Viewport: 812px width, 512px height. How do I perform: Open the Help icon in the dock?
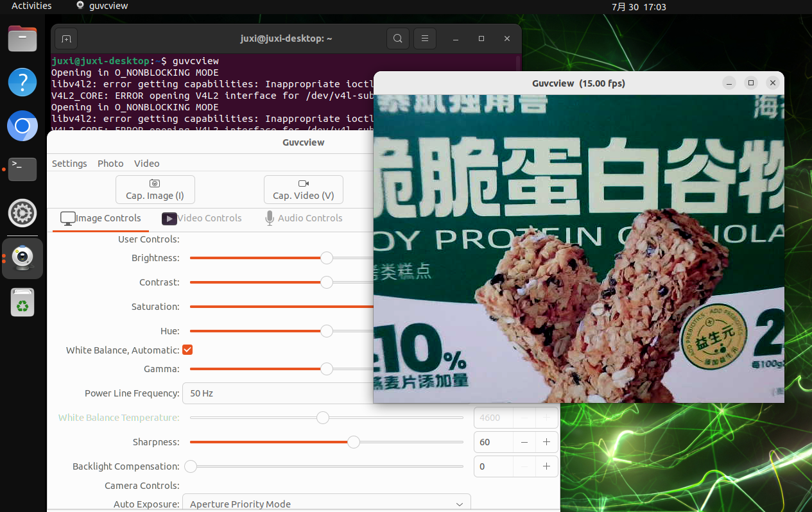point(22,82)
